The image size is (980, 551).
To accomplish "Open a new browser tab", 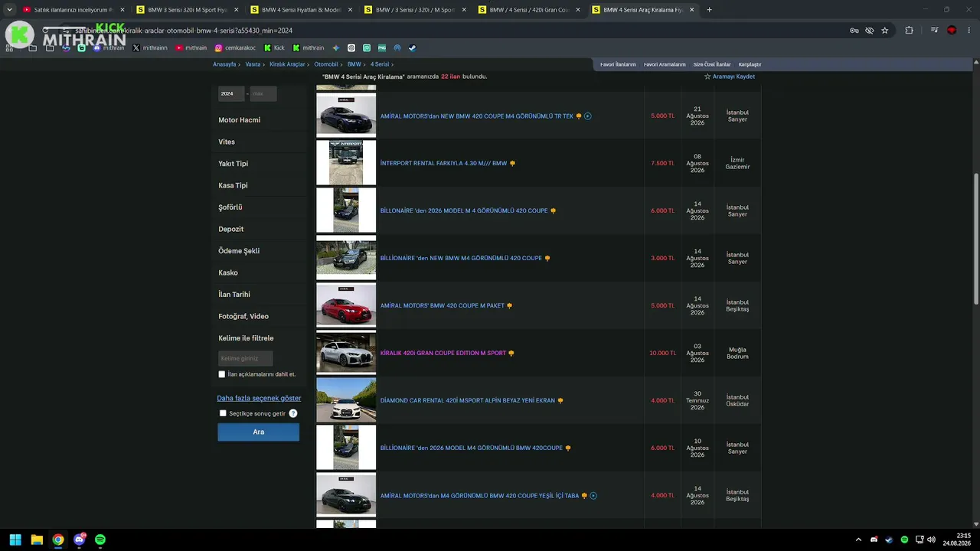I will pyautogui.click(x=709, y=10).
